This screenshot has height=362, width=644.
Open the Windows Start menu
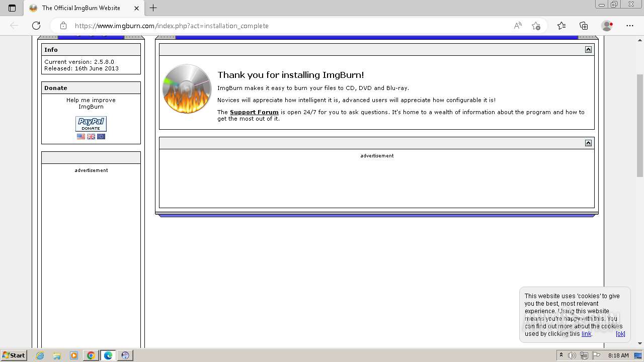14,355
